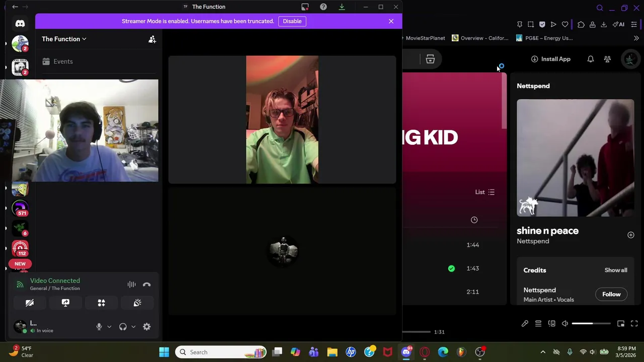Share your screen in Discord

click(65, 303)
